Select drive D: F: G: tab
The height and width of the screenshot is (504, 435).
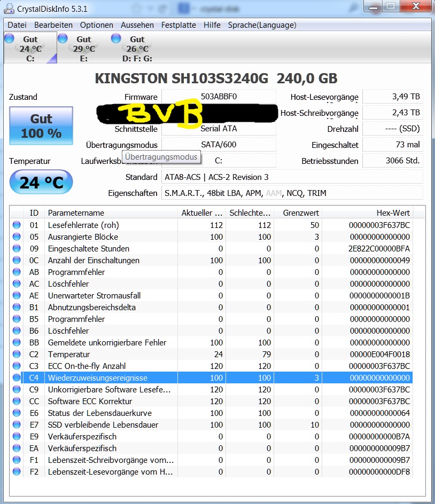[137, 48]
